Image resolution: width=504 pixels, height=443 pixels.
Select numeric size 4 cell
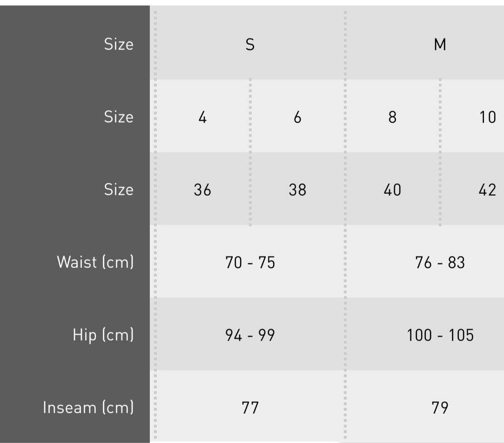tap(202, 117)
